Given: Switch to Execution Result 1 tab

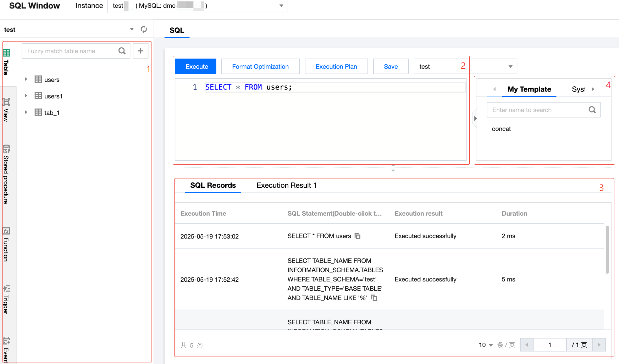Looking at the screenshot, I should [x=286, y=186].
